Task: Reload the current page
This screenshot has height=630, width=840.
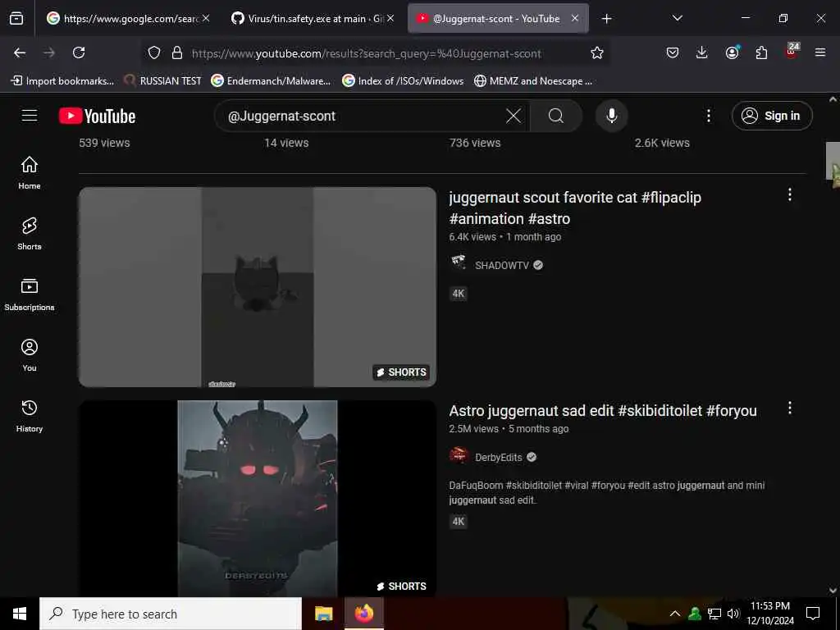Action: pyautogui.click(x=79, y=52)
